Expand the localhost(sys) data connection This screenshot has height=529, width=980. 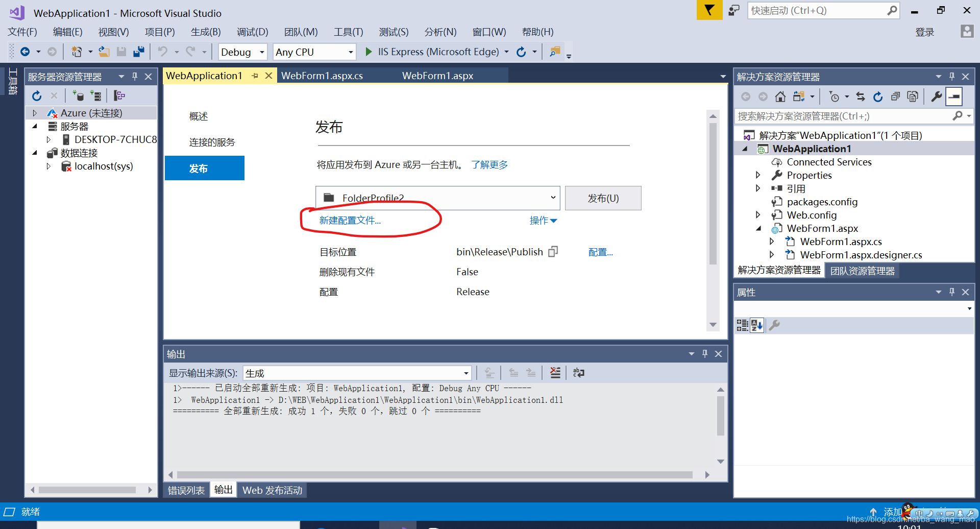(x=48, y=166)
